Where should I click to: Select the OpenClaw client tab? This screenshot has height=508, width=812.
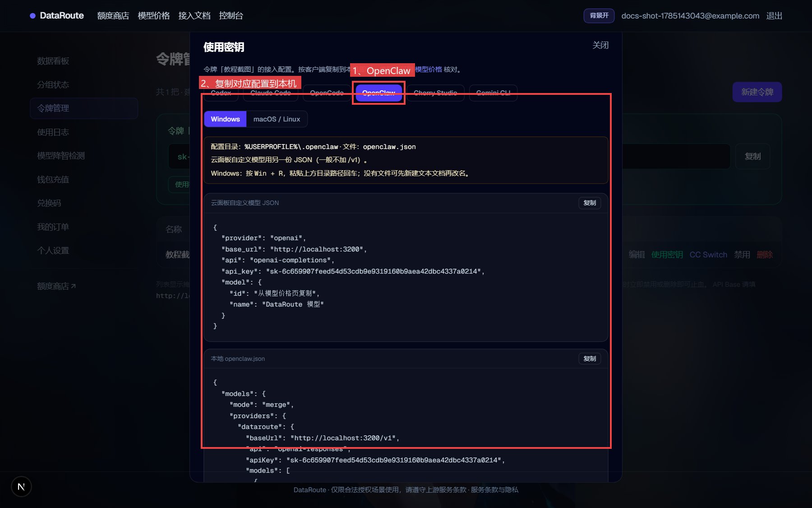coord(378,93)
